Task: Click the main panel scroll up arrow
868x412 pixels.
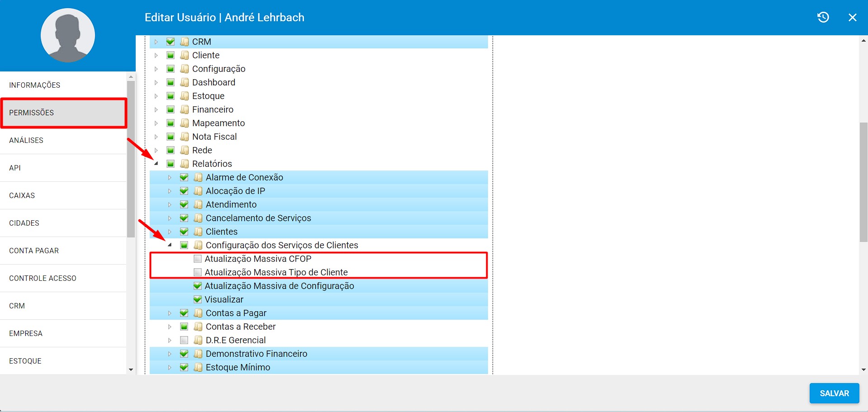Action: tap(863, 41)
